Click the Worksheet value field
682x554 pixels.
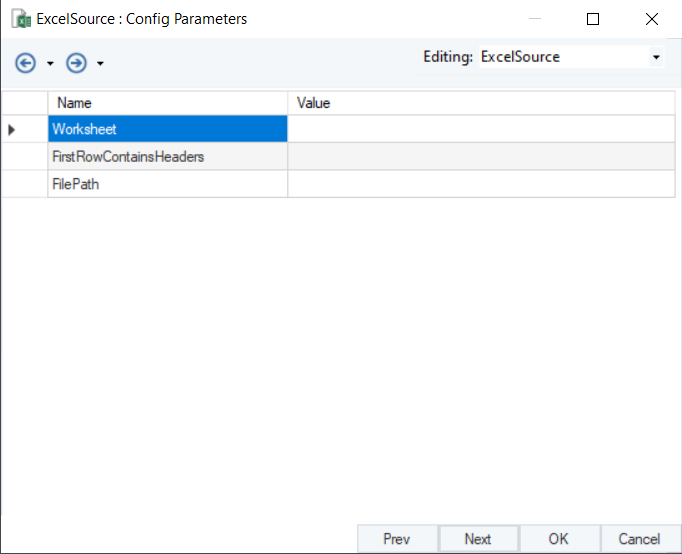coord(480,129)
